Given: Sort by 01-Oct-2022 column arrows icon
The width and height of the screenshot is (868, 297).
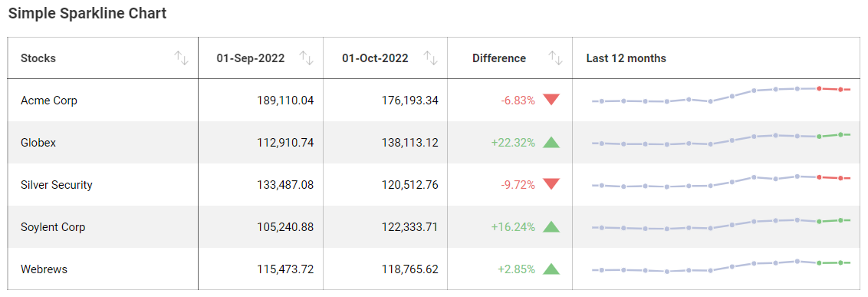Looking at the screenshot, I should (x=431, y=58).
